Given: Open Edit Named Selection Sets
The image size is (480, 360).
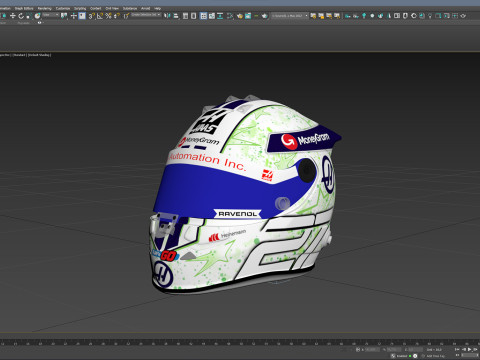Looking at the screenshot, I should pos(126,16).
